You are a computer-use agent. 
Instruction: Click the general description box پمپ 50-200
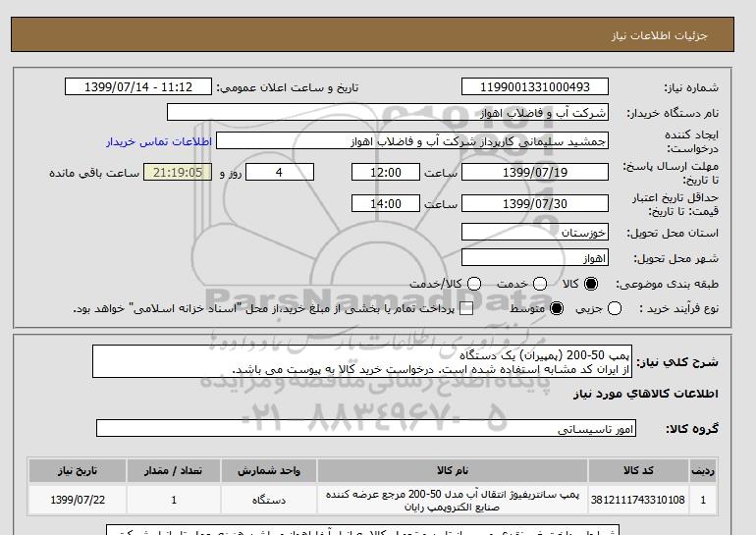tap(362, 361)
